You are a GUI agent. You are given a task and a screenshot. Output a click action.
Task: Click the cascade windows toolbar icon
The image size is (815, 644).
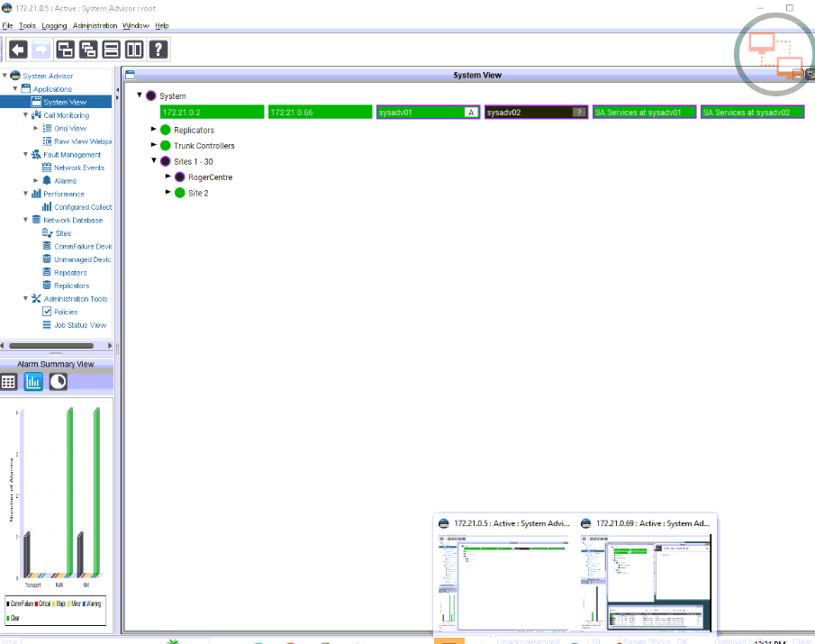[65, 50]
